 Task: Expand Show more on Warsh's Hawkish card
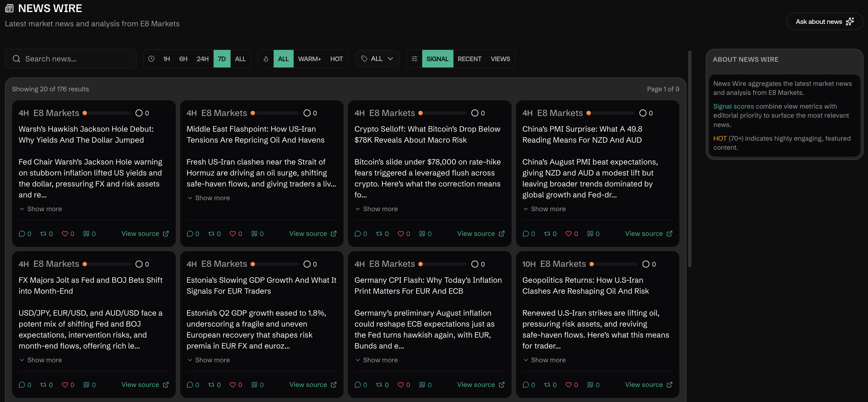[40, 209]
